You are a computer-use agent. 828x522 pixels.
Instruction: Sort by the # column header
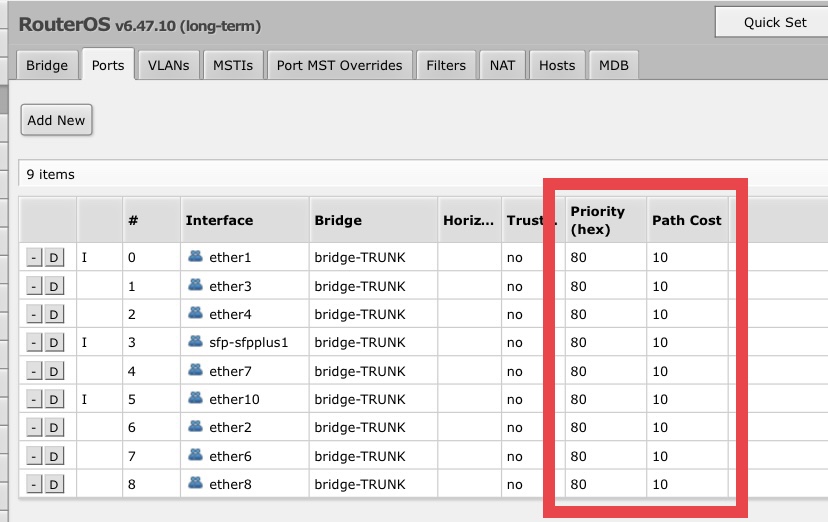point(152,220)
